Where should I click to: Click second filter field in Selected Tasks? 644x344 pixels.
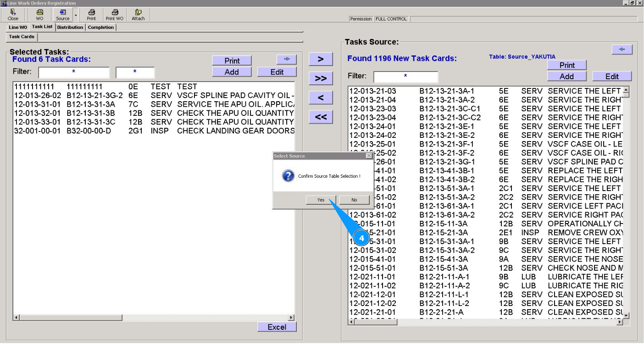click(x=135, y=72)
